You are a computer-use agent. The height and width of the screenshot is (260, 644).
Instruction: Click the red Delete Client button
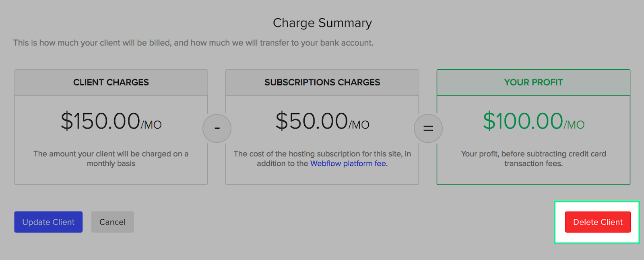[x=598, y=222]
